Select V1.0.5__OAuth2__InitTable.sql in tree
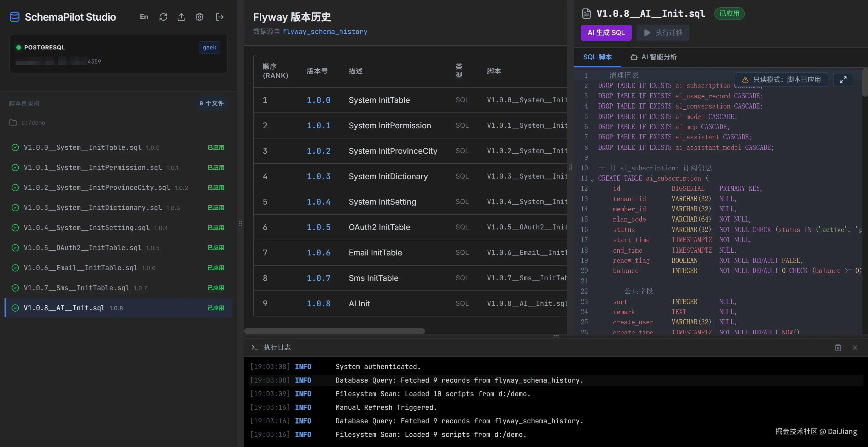The width and height of the screenshot is (868, 447). click(83, 248)
